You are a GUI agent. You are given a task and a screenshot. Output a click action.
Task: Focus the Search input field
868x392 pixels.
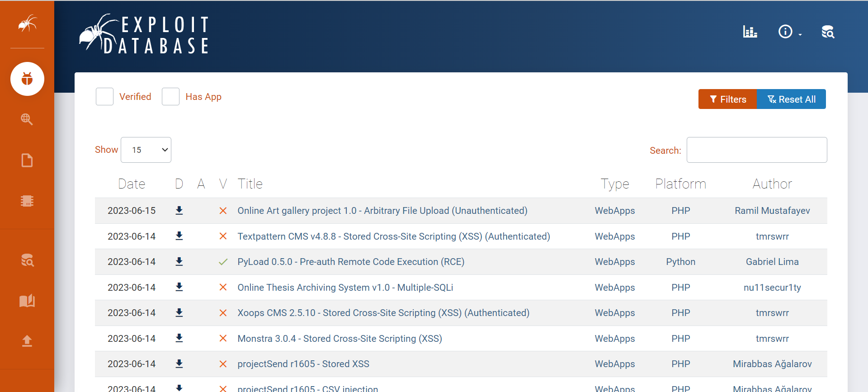tap(757, 150)
